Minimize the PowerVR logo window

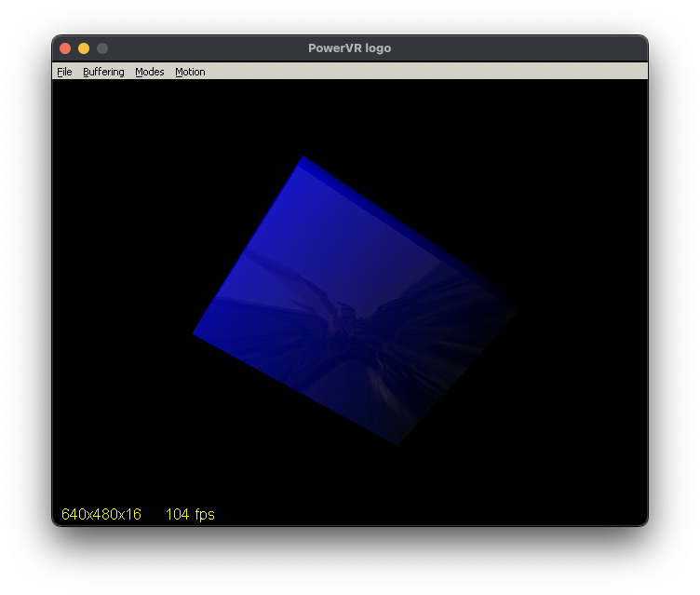click(x=84, y=48)
